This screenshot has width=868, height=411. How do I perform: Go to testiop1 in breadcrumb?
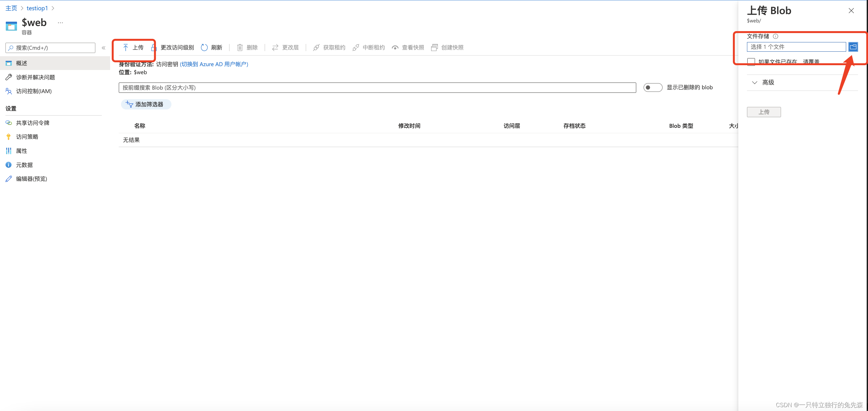[x=37, y=8]
